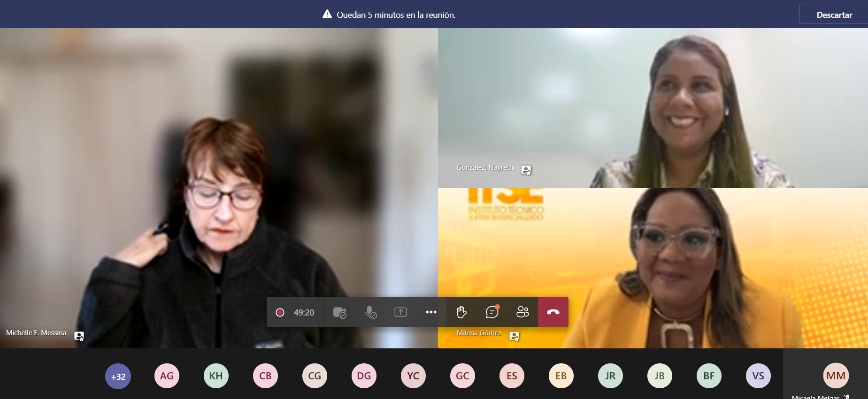Viewport: 868px width, 399px height.
Task: Click the Milena Gómez name label
Action: 479,333
